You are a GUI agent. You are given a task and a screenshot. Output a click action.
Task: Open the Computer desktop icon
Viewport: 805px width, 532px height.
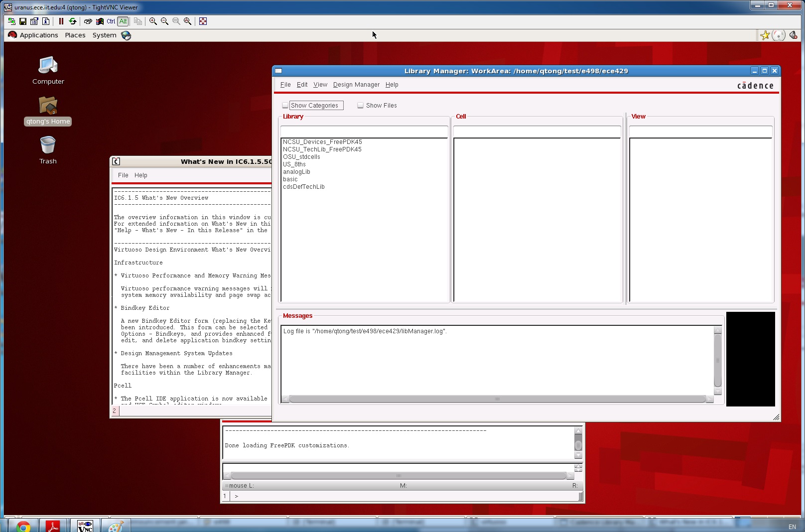point(48,70)
